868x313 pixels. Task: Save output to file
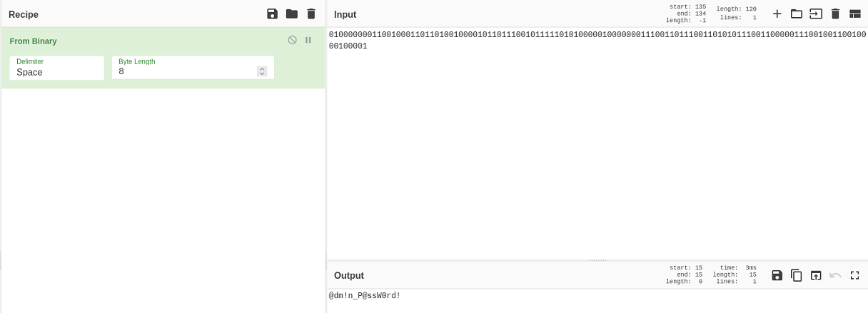(777, 275)
